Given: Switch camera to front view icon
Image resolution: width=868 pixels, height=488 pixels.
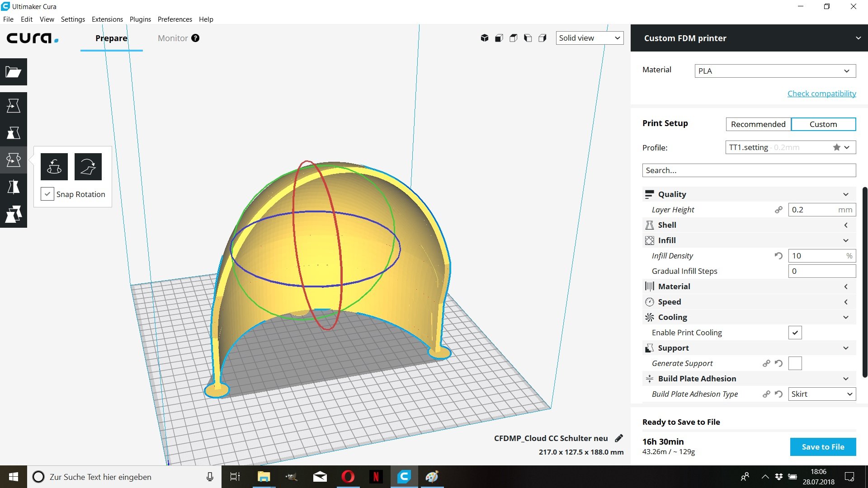Looking at the screenshot, I should 499,38.
